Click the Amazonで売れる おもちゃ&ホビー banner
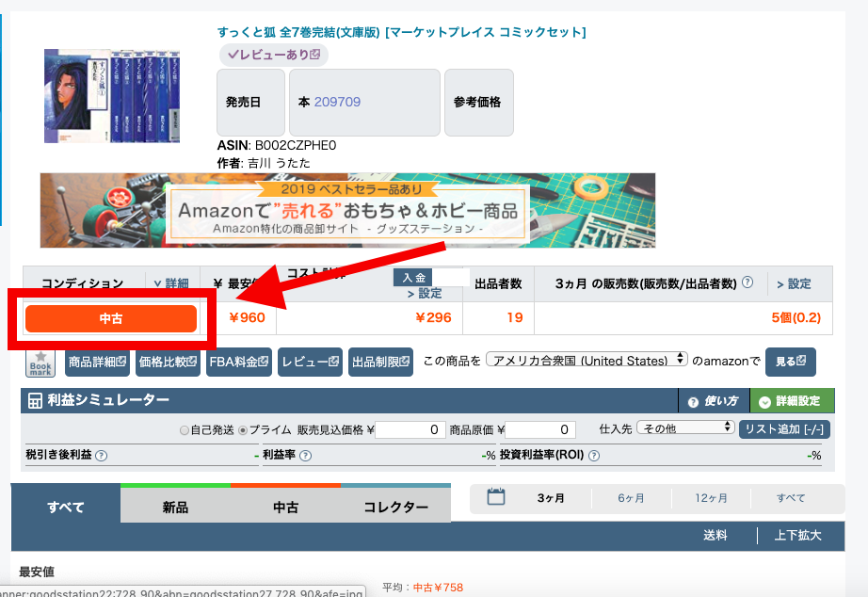Screen dimensions: 868x597 [x=347, y=210]
